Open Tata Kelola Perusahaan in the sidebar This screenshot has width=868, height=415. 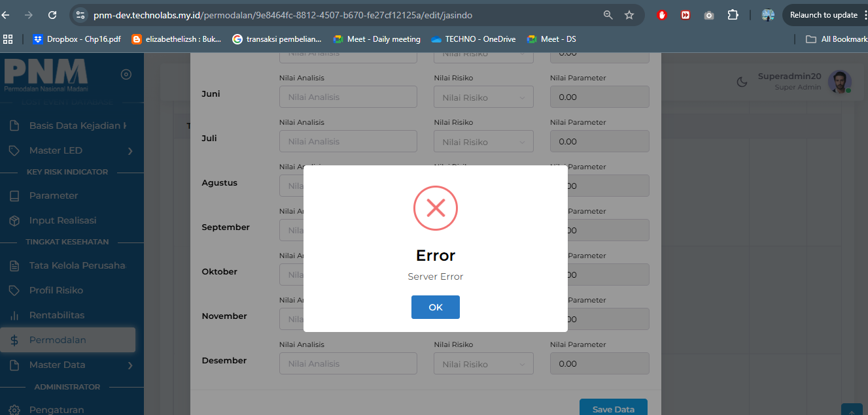tap(78, 265)
